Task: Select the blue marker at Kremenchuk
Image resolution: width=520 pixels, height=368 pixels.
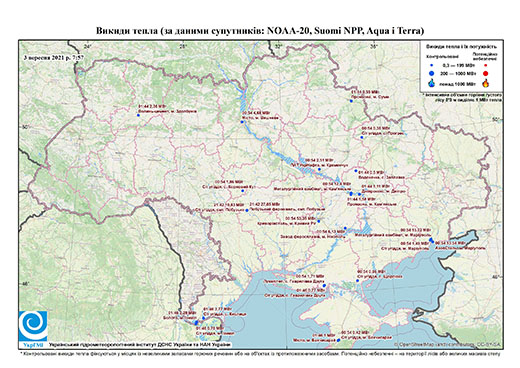Action: pos(319,169)
